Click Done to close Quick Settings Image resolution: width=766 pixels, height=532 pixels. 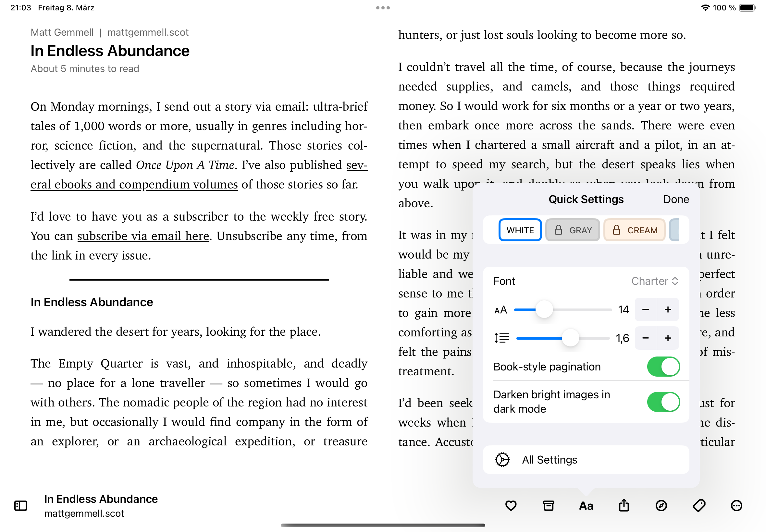point(676,199)
